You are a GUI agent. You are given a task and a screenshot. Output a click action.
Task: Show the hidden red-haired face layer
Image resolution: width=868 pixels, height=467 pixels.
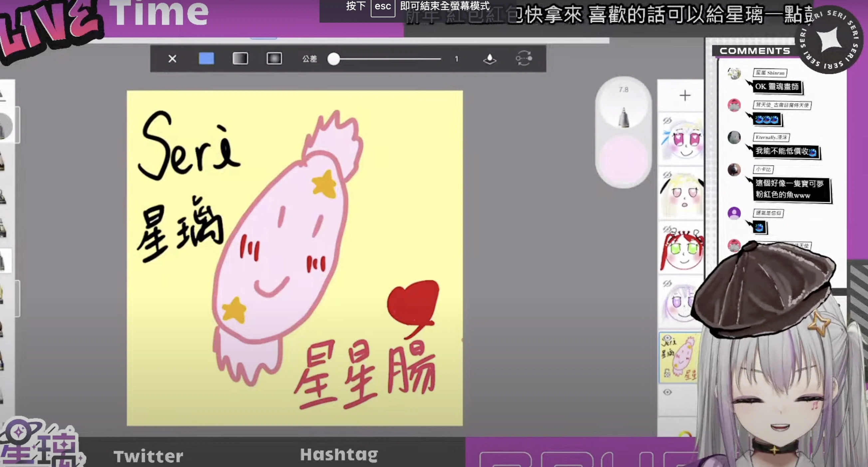click(x=668, y=229)
